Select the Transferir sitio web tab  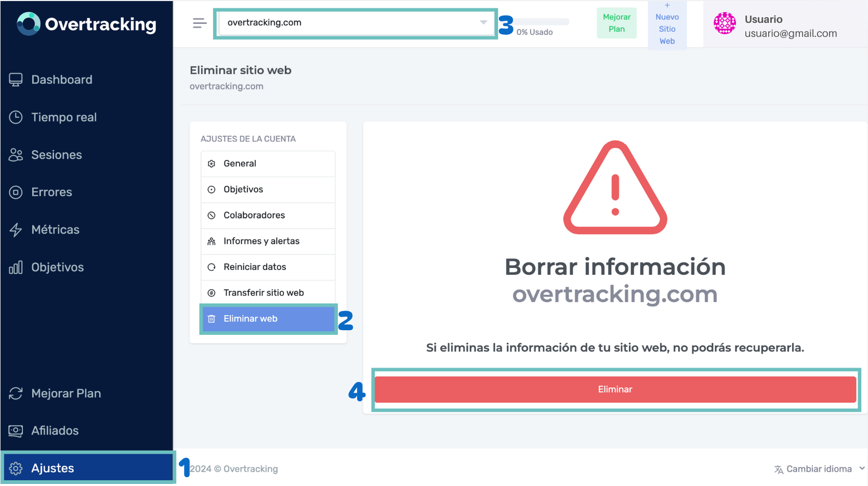click(268, 293)
